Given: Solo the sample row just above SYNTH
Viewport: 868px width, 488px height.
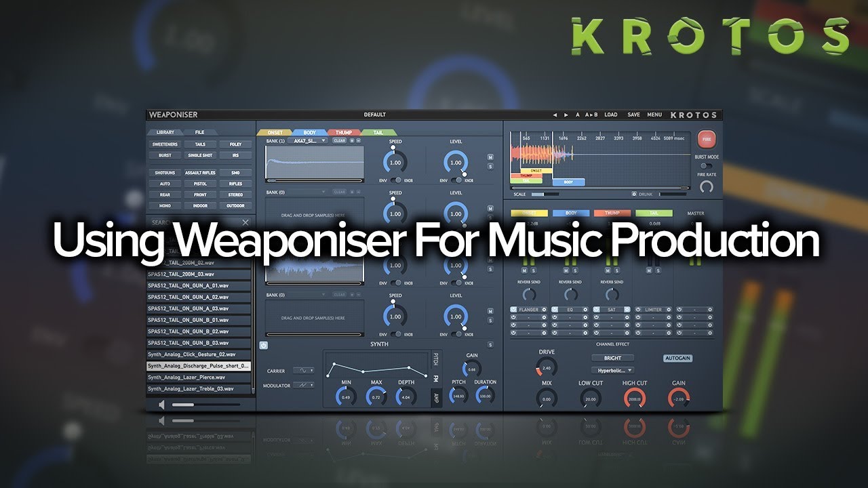Looking at the screenshot, I should coord(490,320).
